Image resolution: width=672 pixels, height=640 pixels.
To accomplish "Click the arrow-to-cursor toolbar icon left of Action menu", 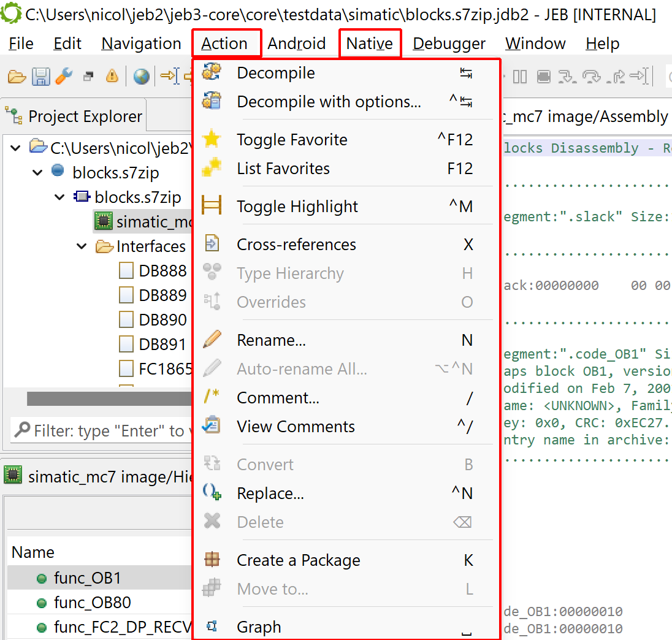I will 169,77.
